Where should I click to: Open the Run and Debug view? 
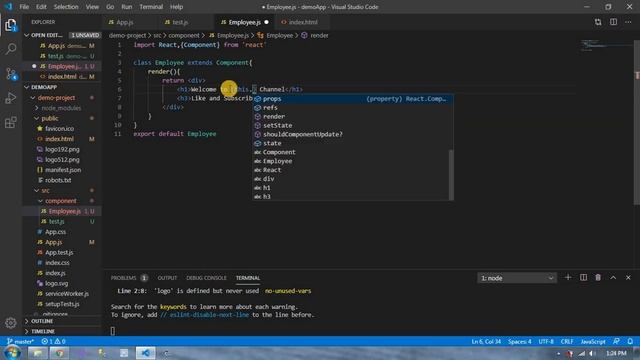coord(11,98)
